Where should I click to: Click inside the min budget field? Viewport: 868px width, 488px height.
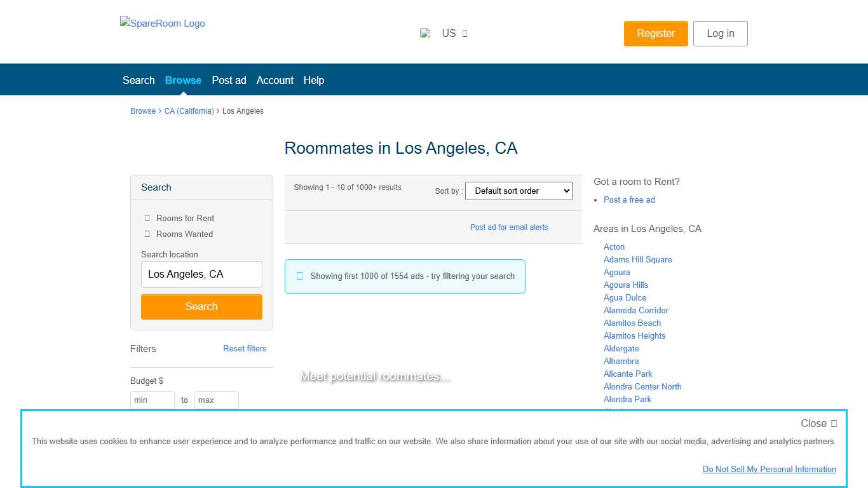coord(152,400)
